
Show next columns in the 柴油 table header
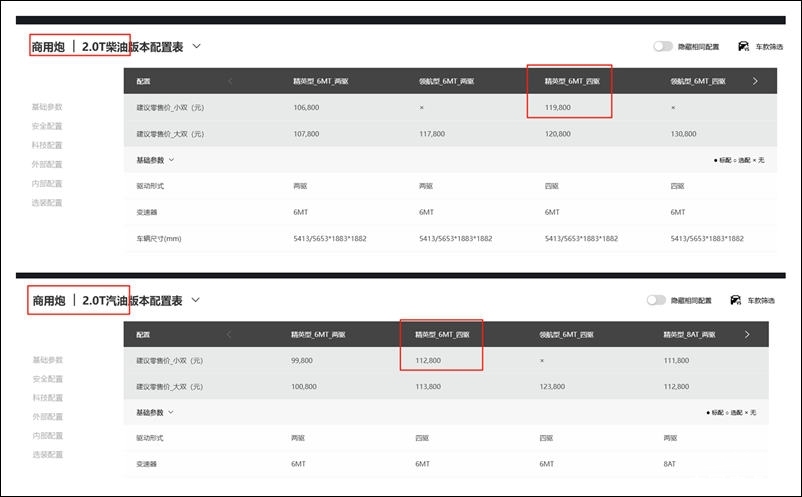[x=755, y=81]
